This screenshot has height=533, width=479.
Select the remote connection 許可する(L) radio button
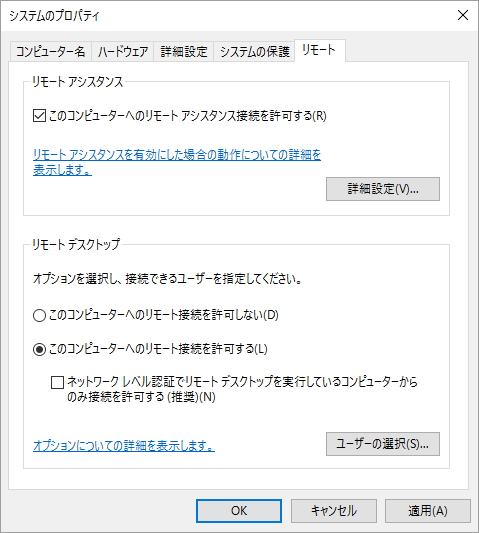click(x=39, y=349)
